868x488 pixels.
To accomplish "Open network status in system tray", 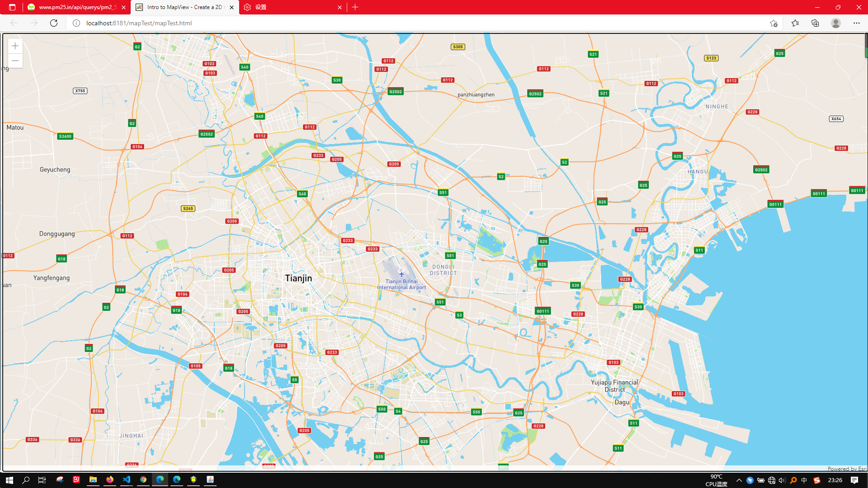I will 772,480.
